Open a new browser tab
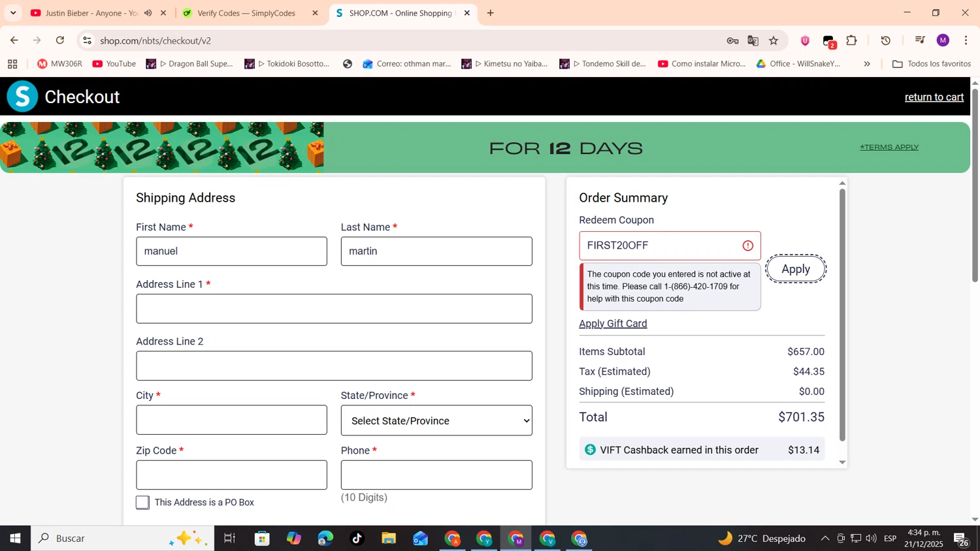This screenshot has width=980, height=551. 491,13
